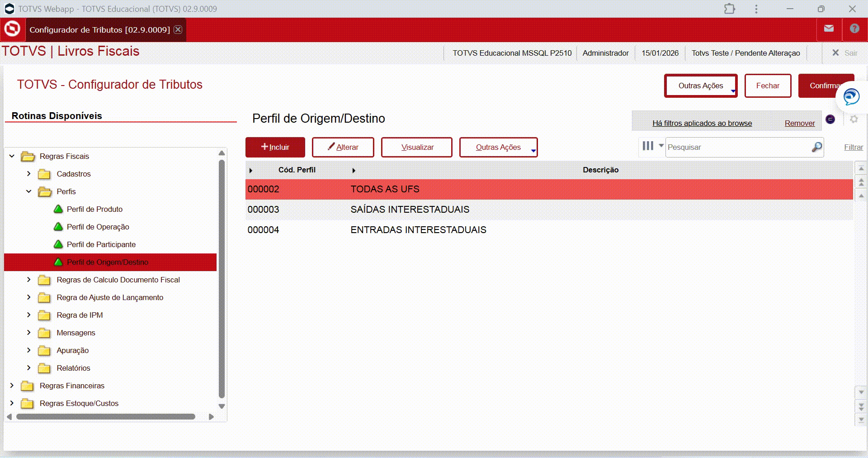Click the tree panel scroll up arrow
This screenshot has width=868, height=458.
[222, 153]
